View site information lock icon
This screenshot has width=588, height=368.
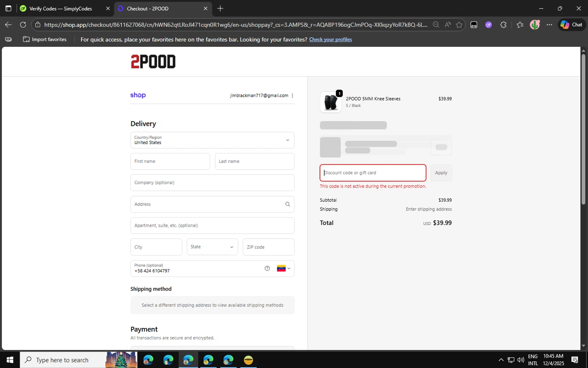38,25
